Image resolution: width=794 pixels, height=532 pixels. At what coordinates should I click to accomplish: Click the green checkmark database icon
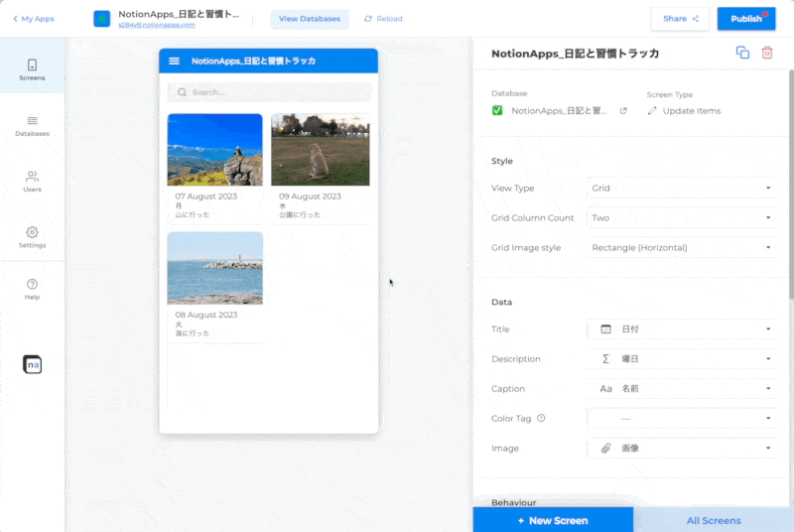(497, 110)
